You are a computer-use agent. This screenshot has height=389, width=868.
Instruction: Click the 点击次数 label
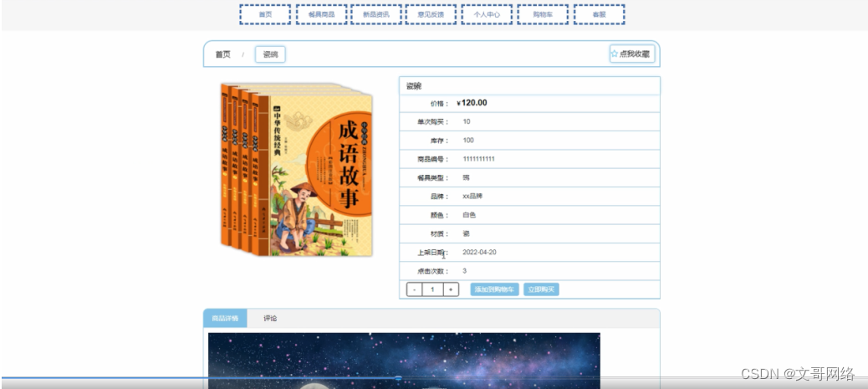click(x=433, y=272)
